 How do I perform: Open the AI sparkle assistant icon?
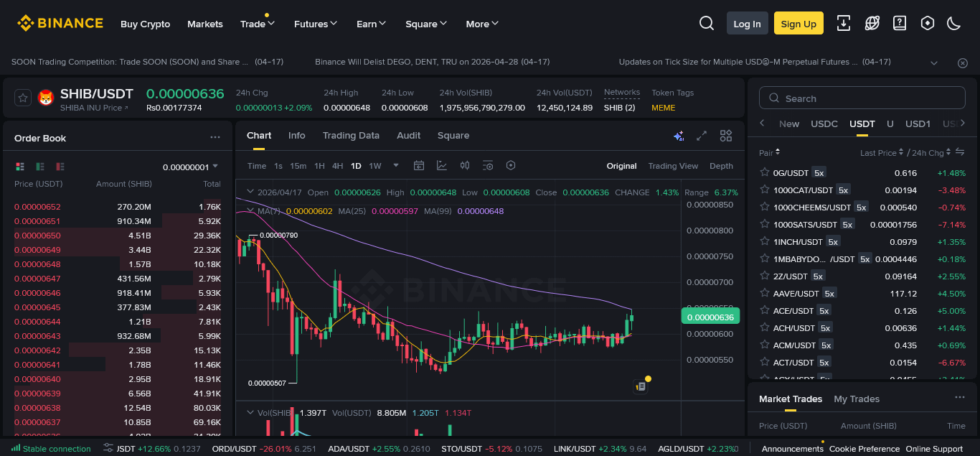(679, 136)
